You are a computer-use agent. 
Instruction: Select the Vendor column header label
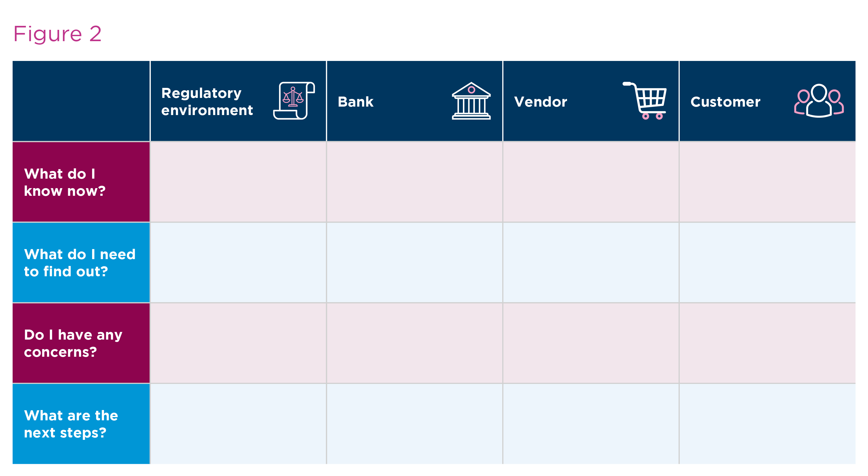(x=541, y=102)
